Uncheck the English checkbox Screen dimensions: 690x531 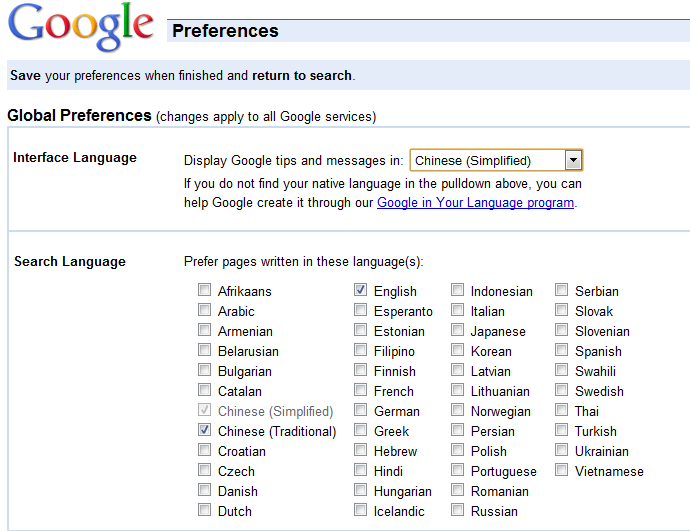coord(360,289)
